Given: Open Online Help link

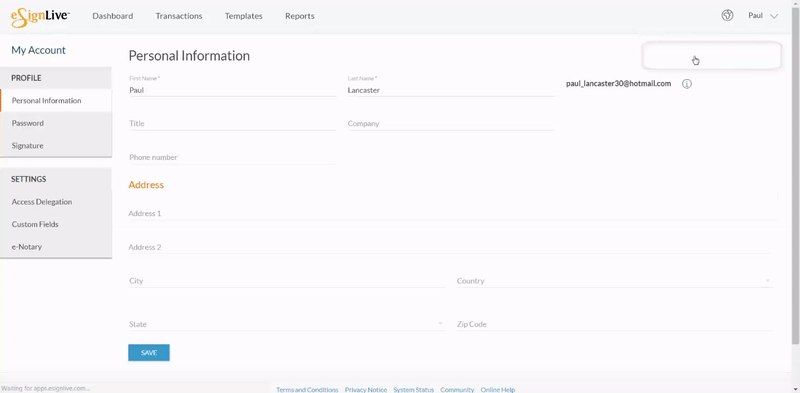Looking at the screenshot, I should (498, 389).
